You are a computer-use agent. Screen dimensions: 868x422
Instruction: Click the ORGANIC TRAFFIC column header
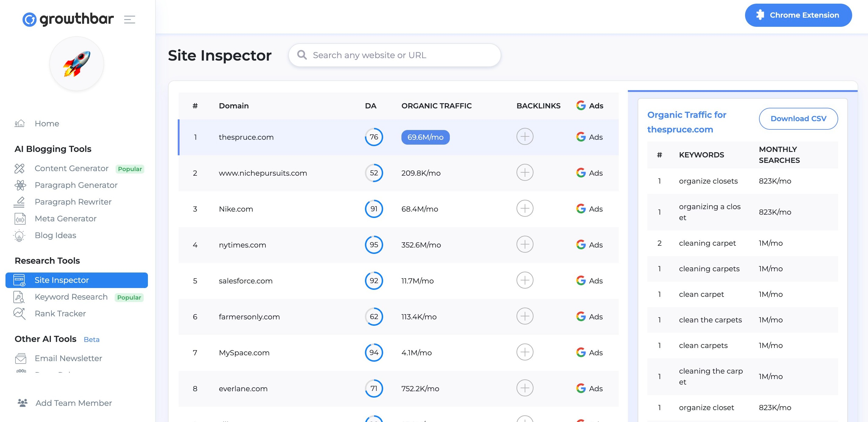pyautogui.click(x=436, y=106)
